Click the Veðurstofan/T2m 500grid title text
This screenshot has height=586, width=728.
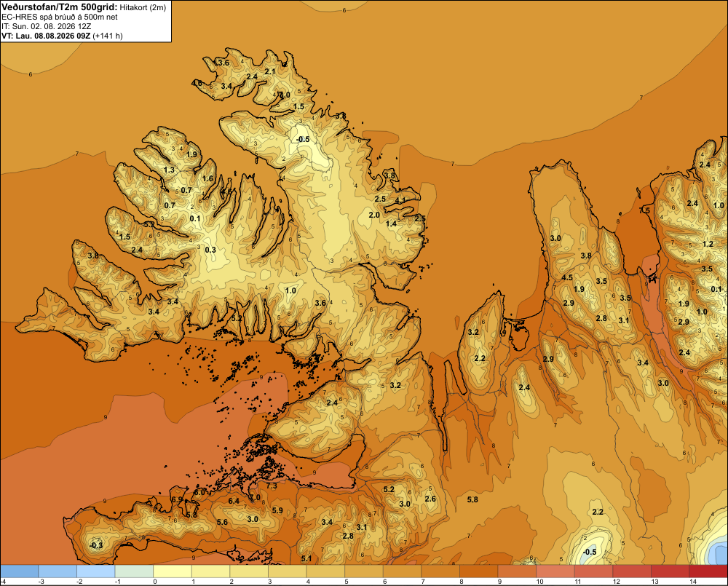(x=60, y=7)
